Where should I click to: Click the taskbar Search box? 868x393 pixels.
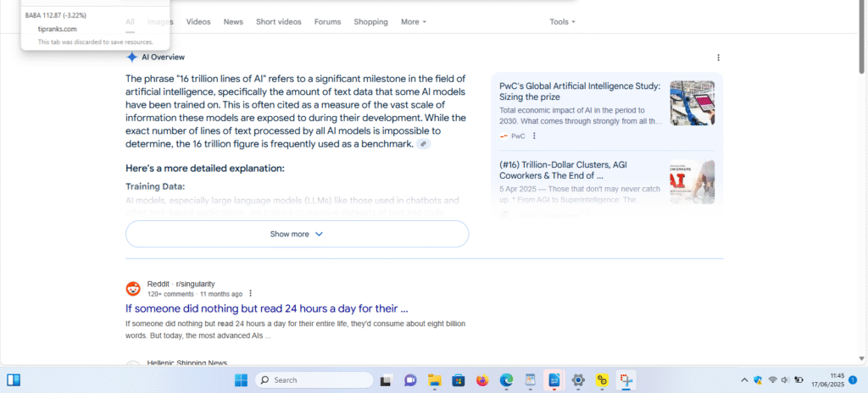pyautogui.click(x=314, y=380)
